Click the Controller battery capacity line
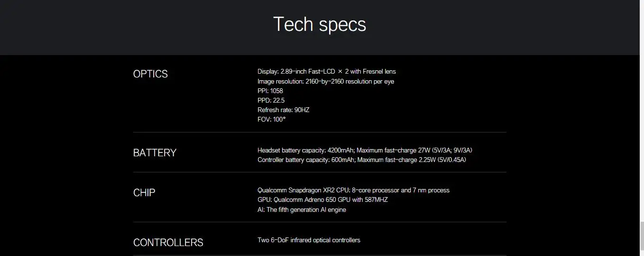This screenshot has height=256, width=644. (x=361, y=160)
